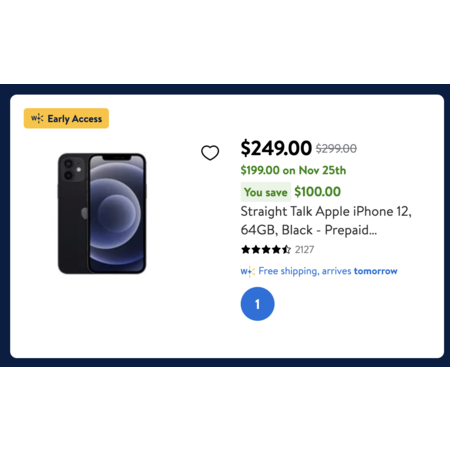Click the green You save label

pos(266,192)
